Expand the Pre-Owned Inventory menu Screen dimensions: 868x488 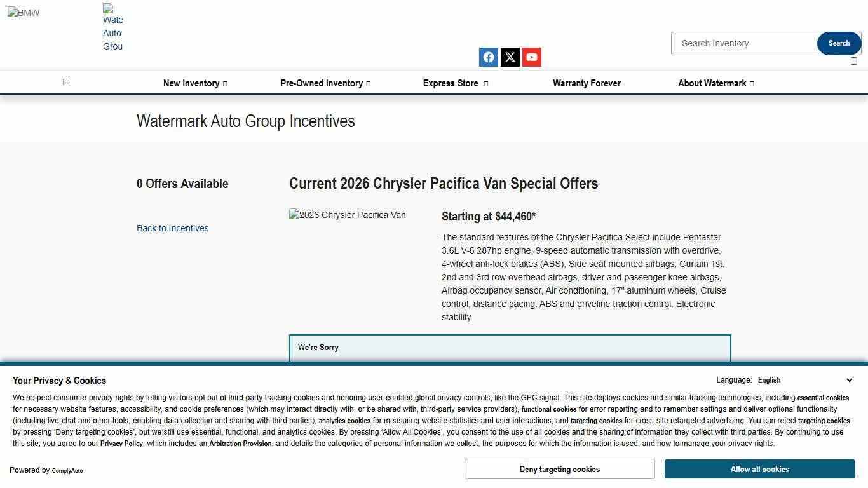click(x=325, y=83)
